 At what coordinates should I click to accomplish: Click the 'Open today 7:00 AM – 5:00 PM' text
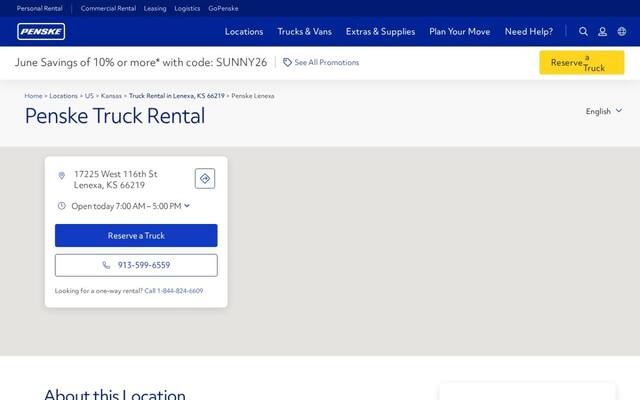(x=126, y=206)
